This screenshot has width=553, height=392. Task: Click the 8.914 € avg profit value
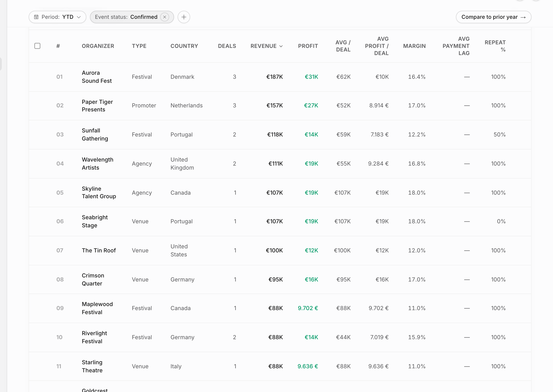point(379,105)
